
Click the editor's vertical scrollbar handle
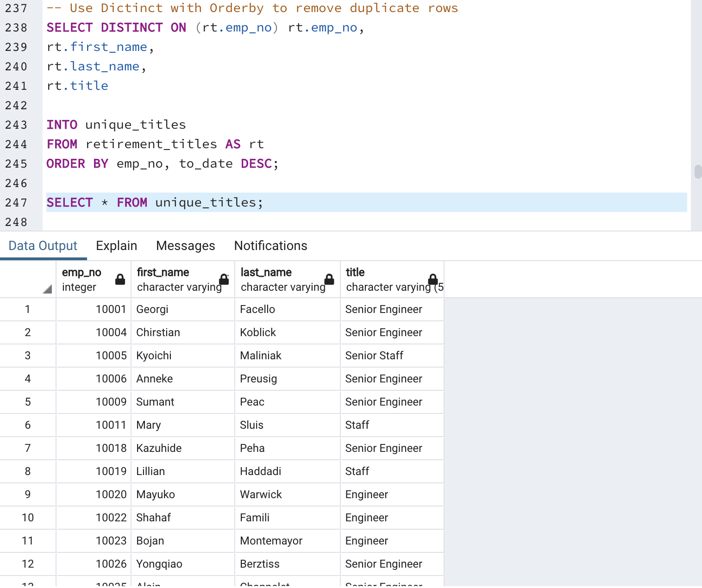coord(697,171)
